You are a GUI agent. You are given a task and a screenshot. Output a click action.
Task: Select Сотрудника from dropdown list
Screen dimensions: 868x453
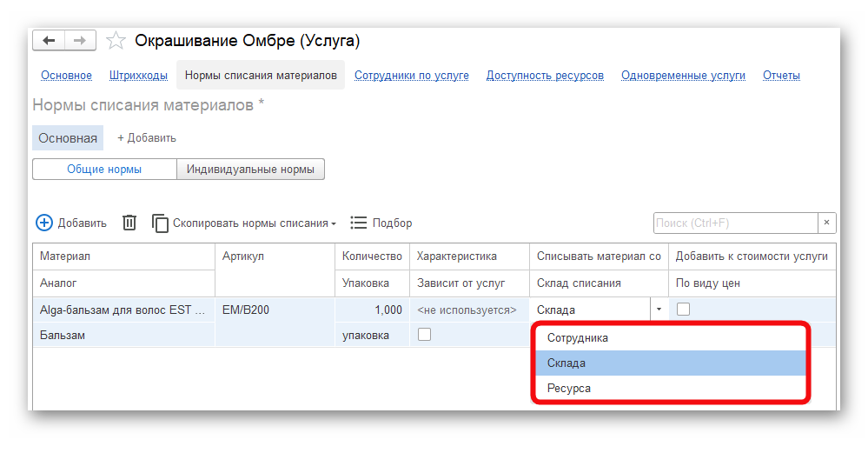[577, 337]
